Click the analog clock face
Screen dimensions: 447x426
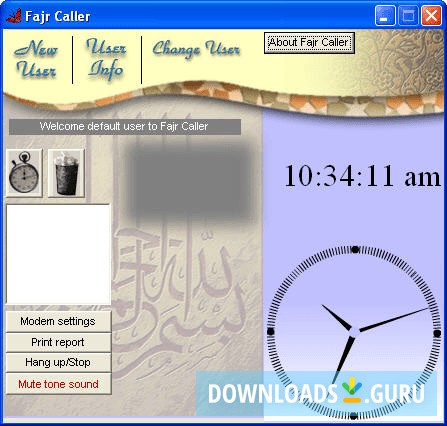pyautogui.click(x=354, y=332)
